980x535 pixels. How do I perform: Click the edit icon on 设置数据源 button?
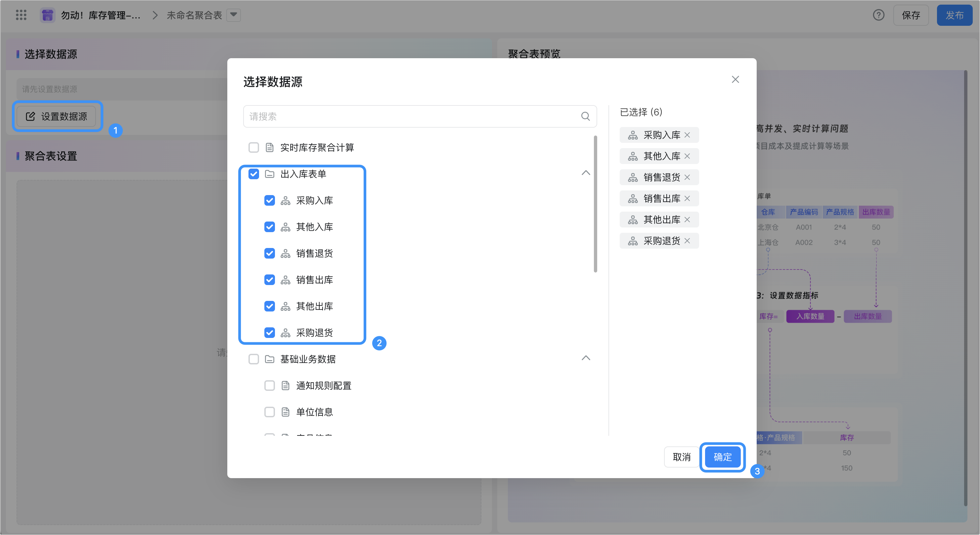coord(30,116)
